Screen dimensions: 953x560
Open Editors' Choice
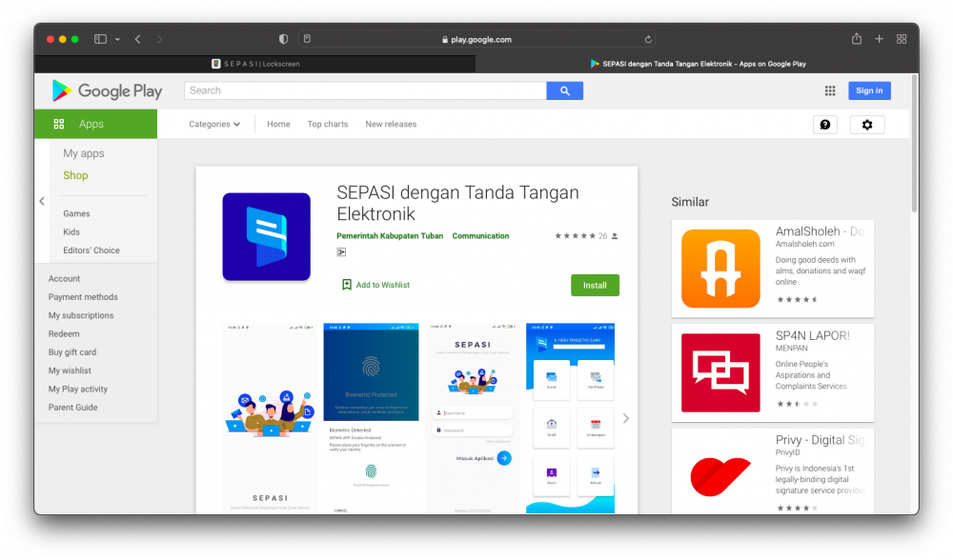(x=91, y=250)
